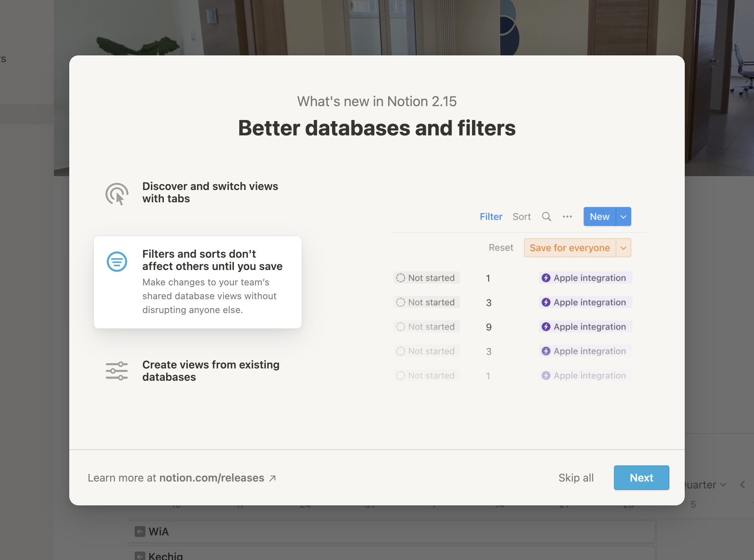Expand the New button dropdown arrow
The height and width of the screenshot is (560, 754).
pos(624,217)
